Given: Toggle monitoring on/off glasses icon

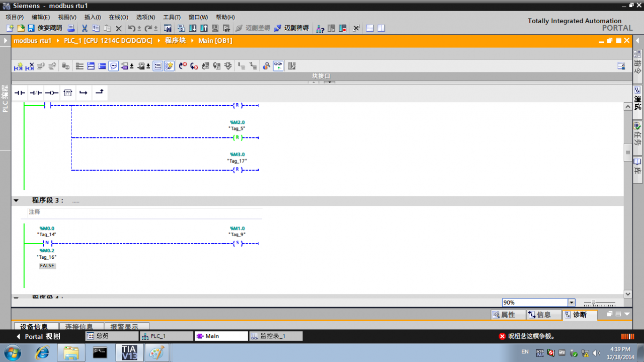Looking at the screenshot, I should [x=278, y=66].
